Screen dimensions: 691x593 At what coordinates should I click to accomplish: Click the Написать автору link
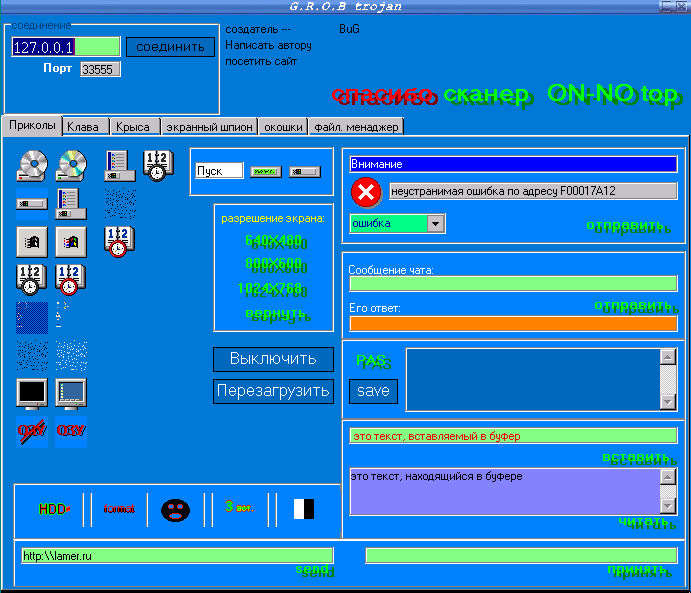(268, 45)
